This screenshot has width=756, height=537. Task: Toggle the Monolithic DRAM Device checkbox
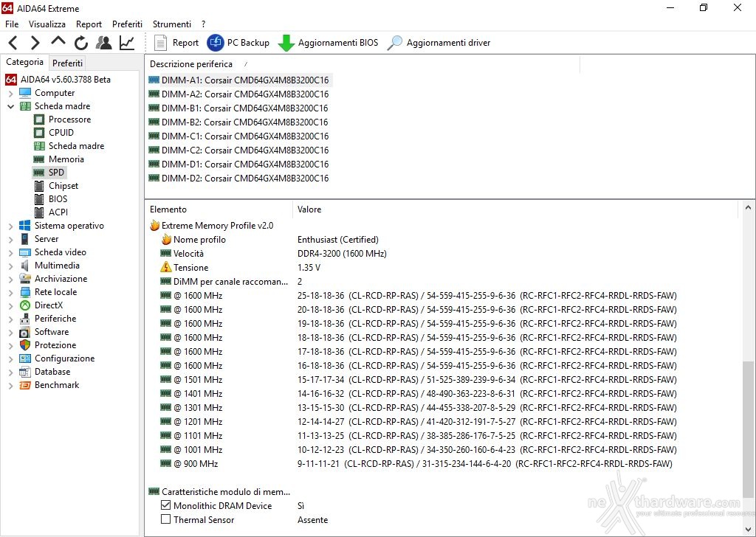pyautogui.click(x=165, y=505)
